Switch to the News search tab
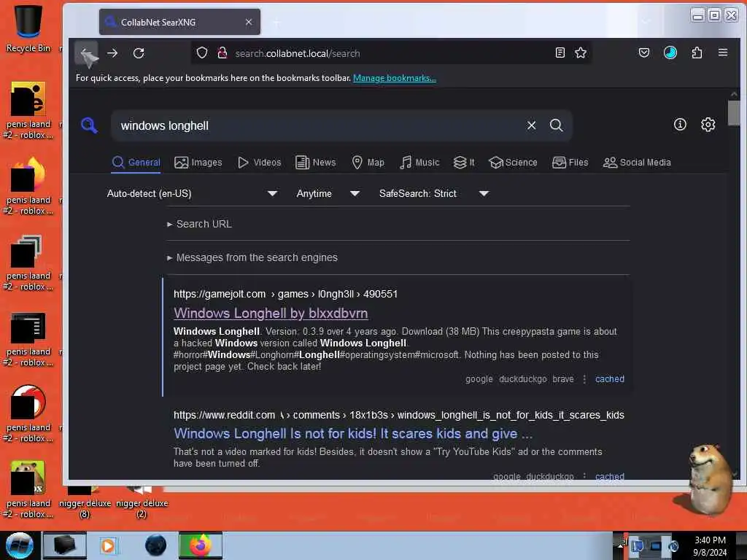This screenshot has height=560, width=747. 315,163
